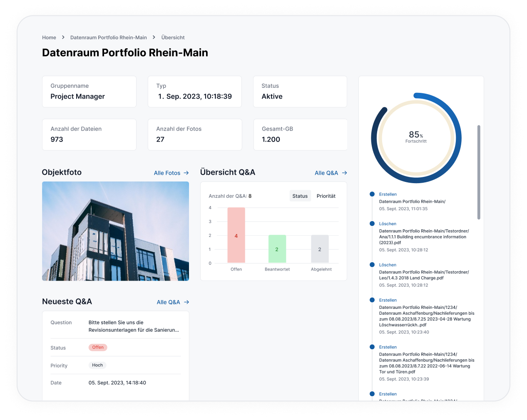Viewport: 527px width, 420px height.
Task: Click the Gesamt-GB 1.200 card
Action: [x=300, y=134]
